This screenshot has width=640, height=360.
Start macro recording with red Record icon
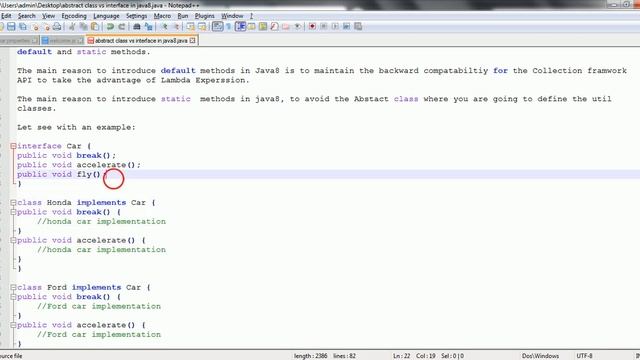[312, 27]
